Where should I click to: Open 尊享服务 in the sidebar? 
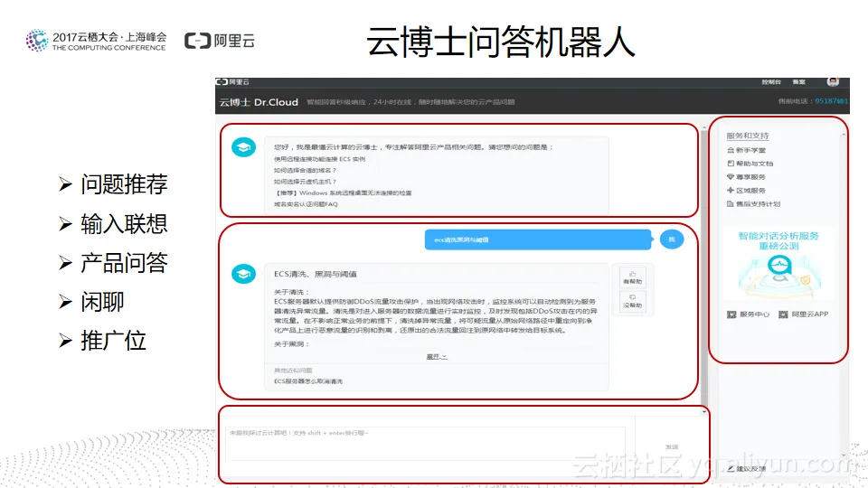pos(750,177)
